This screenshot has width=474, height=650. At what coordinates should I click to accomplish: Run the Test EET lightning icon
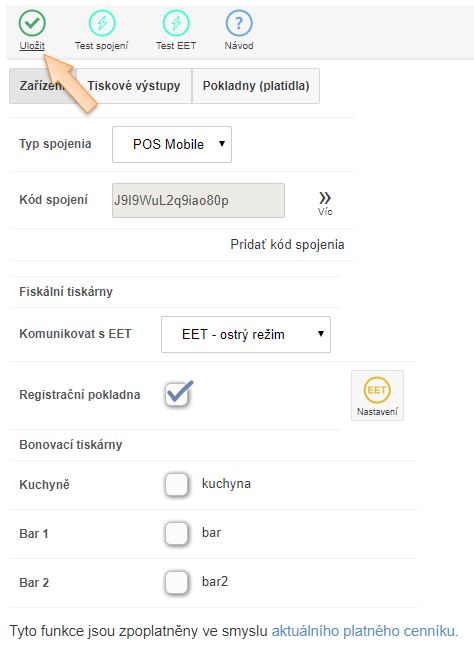coord(176,24)
